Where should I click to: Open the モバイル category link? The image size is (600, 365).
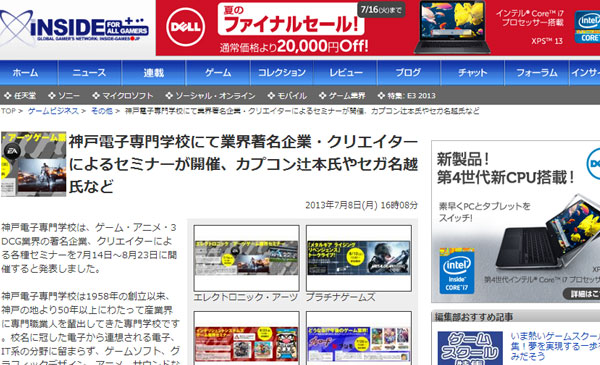tap(287, 96)
